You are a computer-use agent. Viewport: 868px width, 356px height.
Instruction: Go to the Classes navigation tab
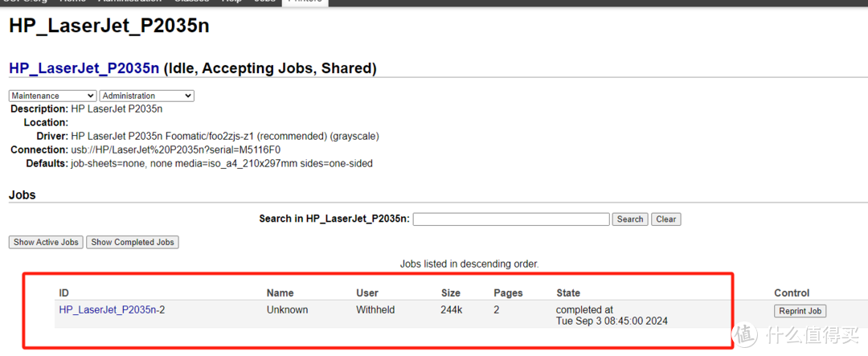(x=191, y=2)
